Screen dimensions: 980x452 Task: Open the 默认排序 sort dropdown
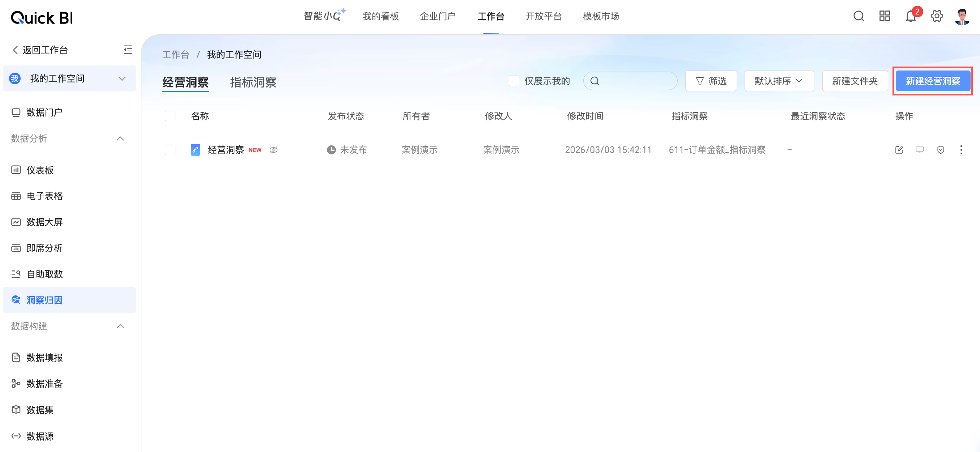[779, 81]
